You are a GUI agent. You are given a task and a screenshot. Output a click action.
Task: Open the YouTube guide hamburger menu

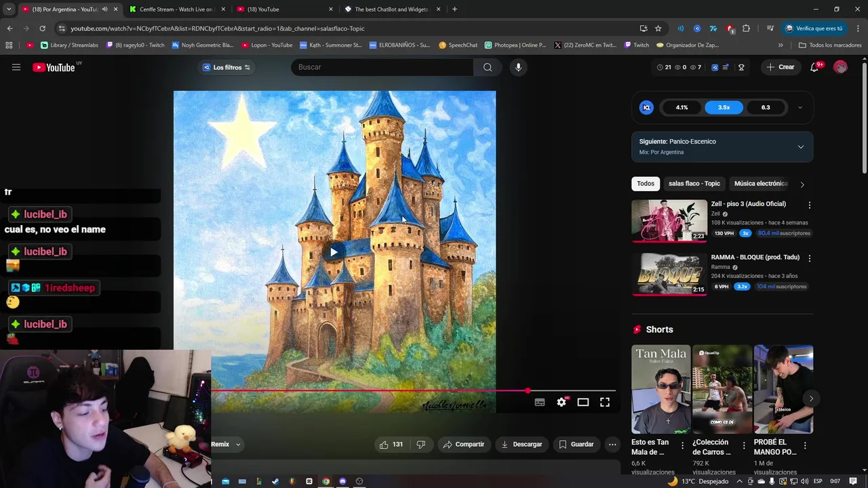click(16, 67)
